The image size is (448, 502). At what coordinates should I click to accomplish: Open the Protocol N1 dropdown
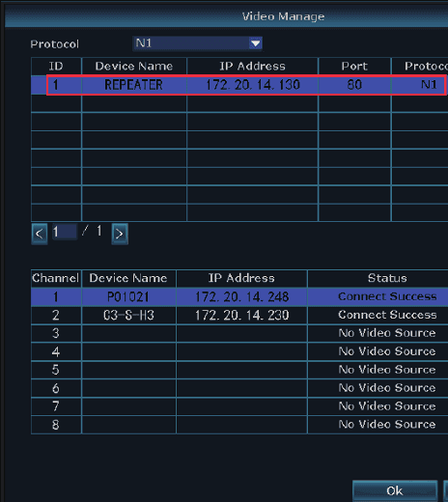(198, 43)
